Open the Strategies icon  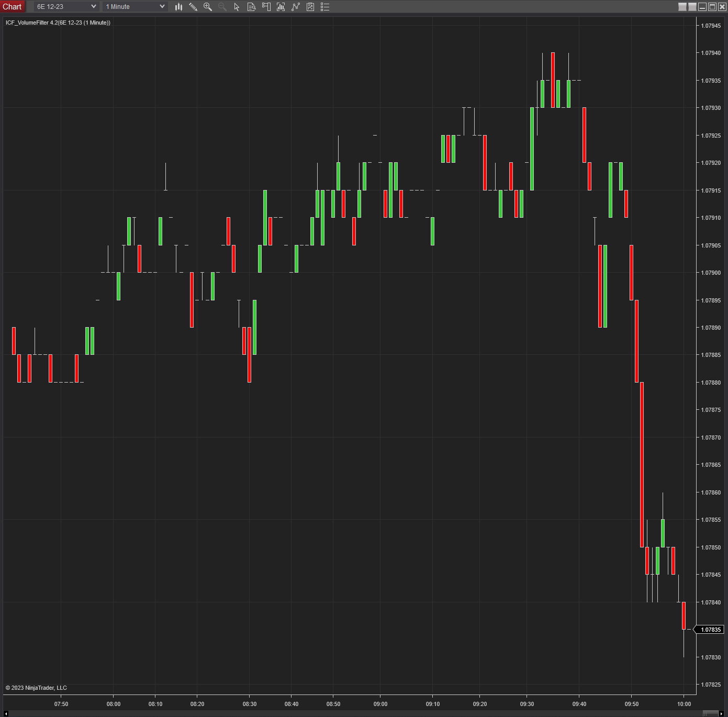pos(310,7)
